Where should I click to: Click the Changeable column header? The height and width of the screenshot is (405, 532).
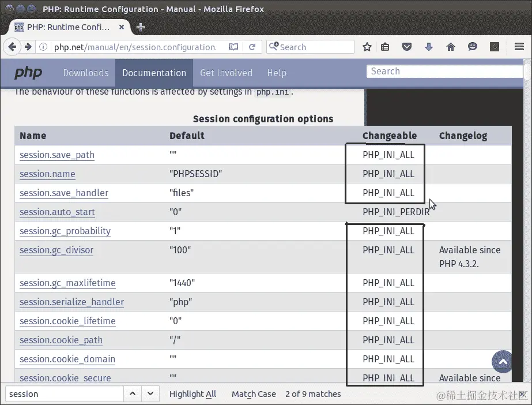tap(390, 136)
